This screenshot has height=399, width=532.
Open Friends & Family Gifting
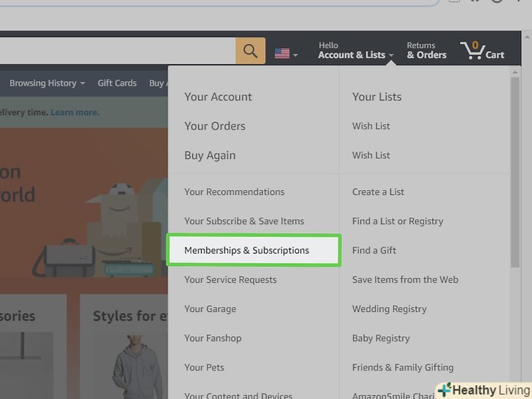pos(403,368)
